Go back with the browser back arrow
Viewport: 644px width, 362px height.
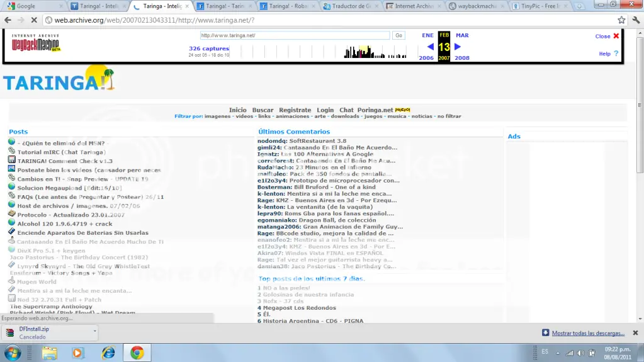[x=8, y=20]
